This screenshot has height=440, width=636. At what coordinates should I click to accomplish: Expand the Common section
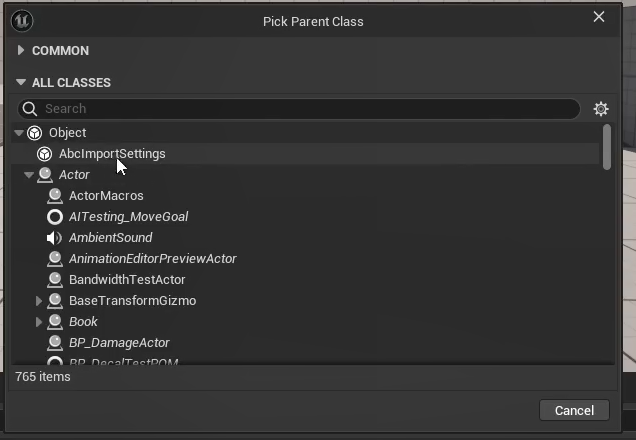point(21,51)
